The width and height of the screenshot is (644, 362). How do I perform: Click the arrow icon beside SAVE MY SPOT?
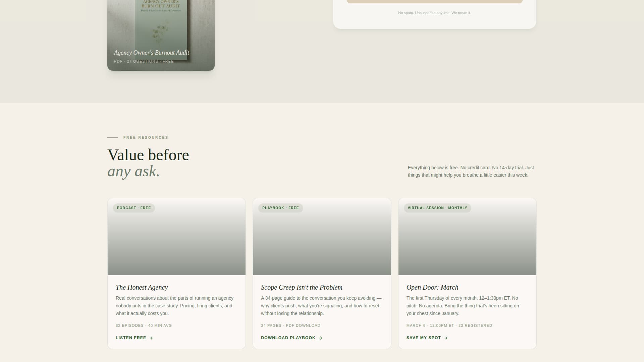(x=446, y=338)
